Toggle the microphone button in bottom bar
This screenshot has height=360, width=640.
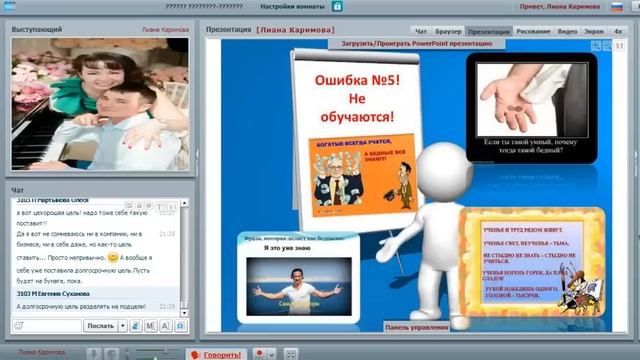93,353
